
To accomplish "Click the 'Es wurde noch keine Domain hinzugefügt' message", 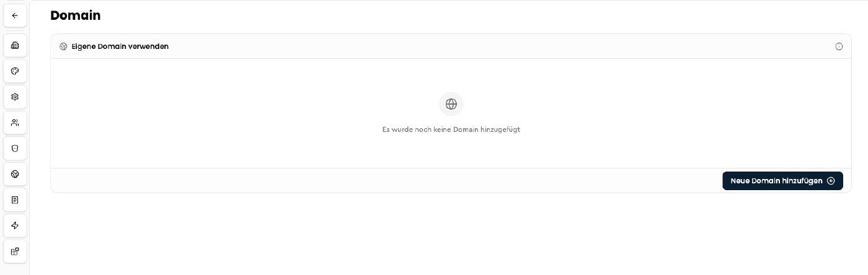I will [451, 129].
